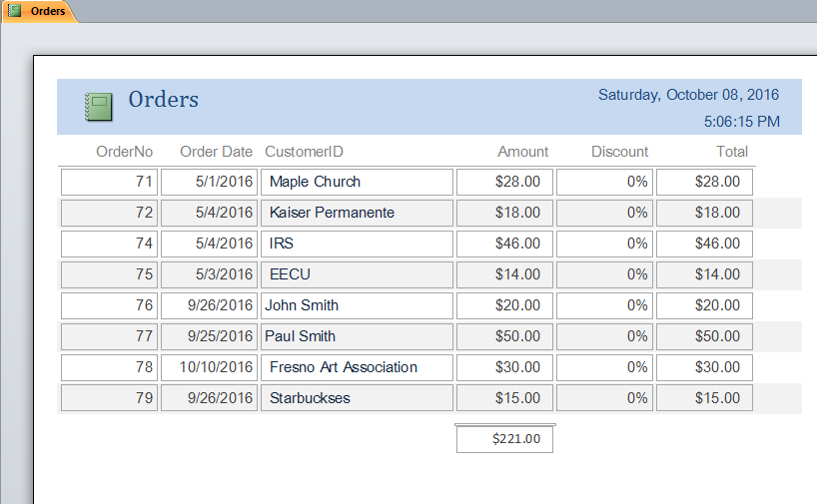This screenshot has width=817, height=504.
Task: Select the Fresno Art Association field
Action: pyautogui.click(x=357, y=367)
